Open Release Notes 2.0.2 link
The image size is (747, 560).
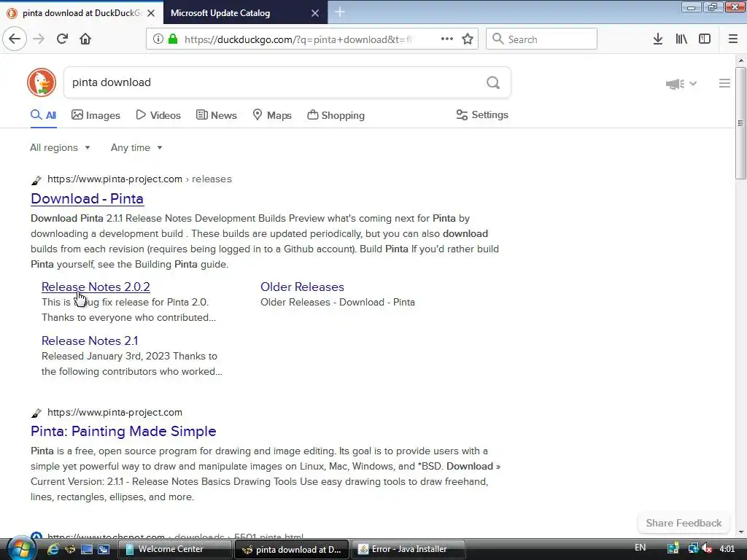pos(96,287)
